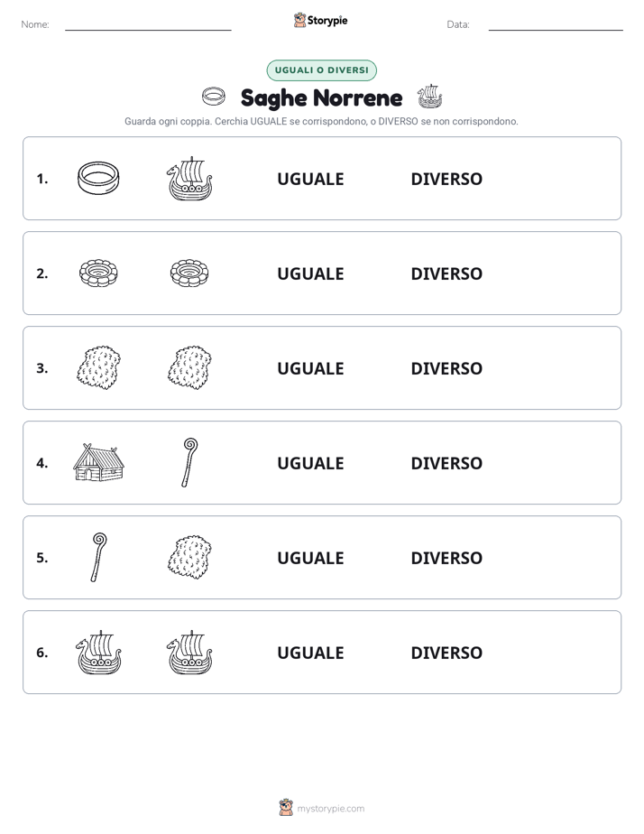Select UGUALE for question 6
This screenshot has width=644, height=834.
pos(310,653)
